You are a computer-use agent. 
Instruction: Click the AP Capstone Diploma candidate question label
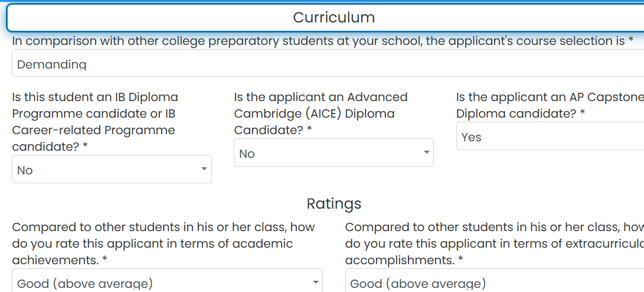click(550, 105)
